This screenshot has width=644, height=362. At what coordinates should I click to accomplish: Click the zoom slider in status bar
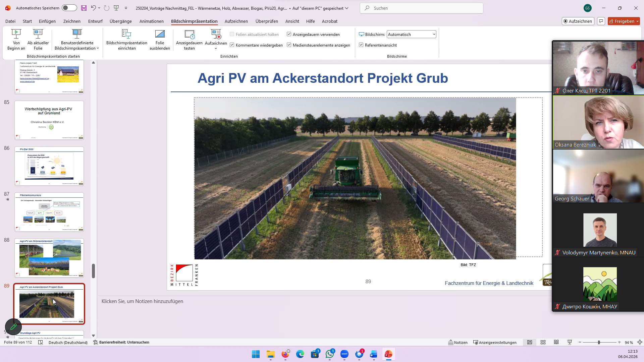pyautogui.click(x=599, y=342)
